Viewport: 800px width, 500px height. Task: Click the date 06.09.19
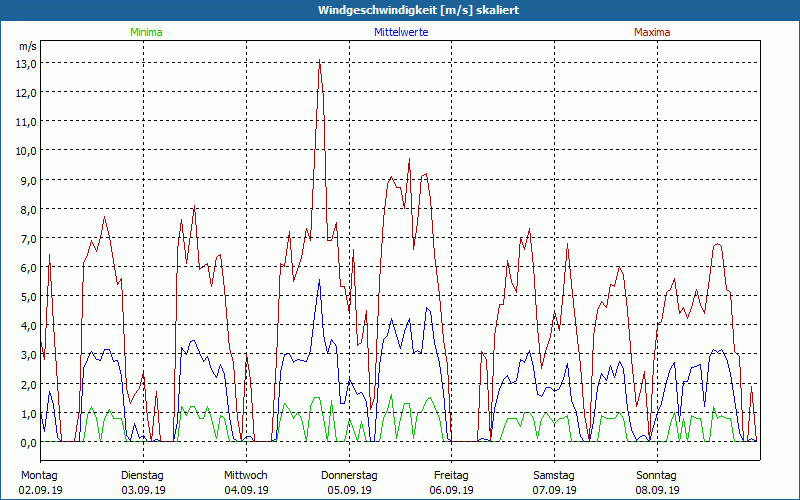click(452, 490)
